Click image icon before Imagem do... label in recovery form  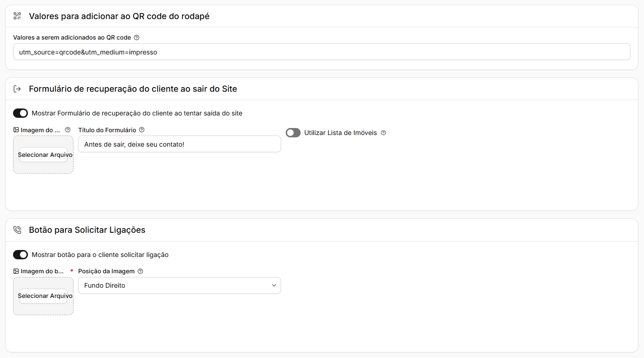(16, 130)
